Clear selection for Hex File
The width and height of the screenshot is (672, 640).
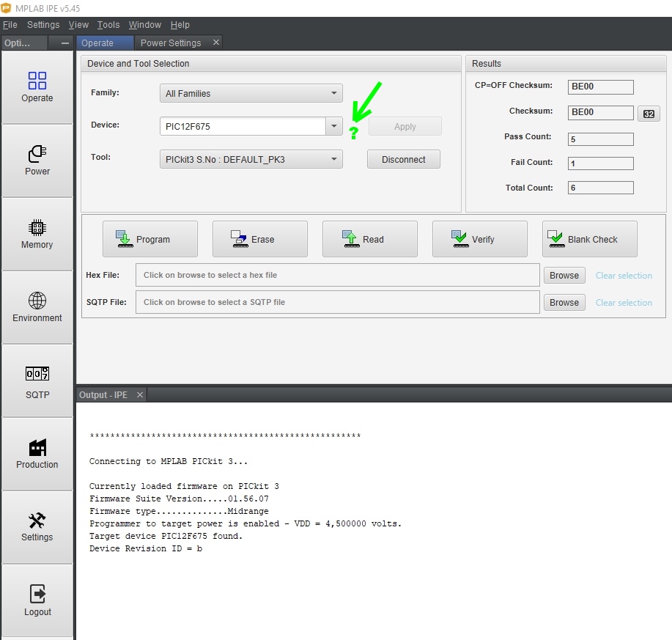[624, 275]
